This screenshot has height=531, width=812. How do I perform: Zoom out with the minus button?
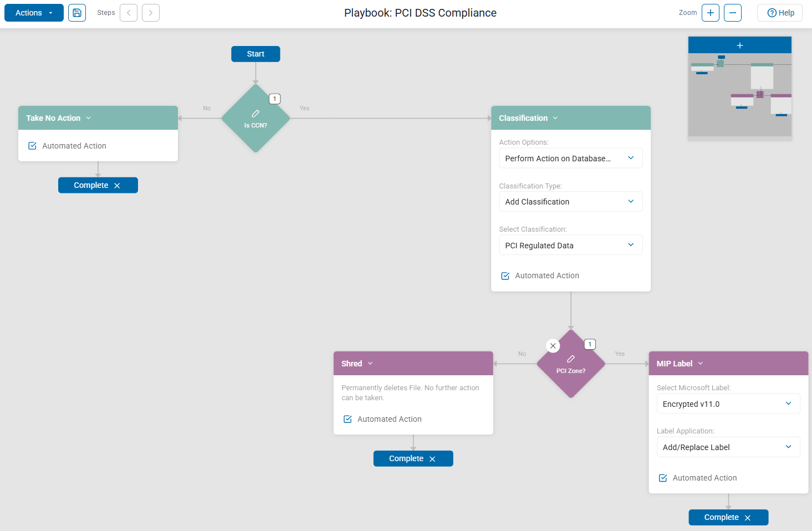[x=733, y=13]
